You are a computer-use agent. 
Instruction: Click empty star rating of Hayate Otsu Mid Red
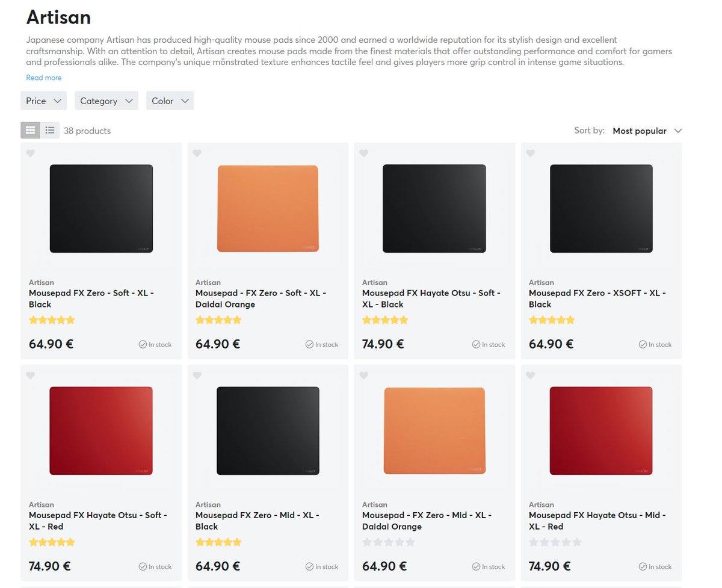pos(555,542)
